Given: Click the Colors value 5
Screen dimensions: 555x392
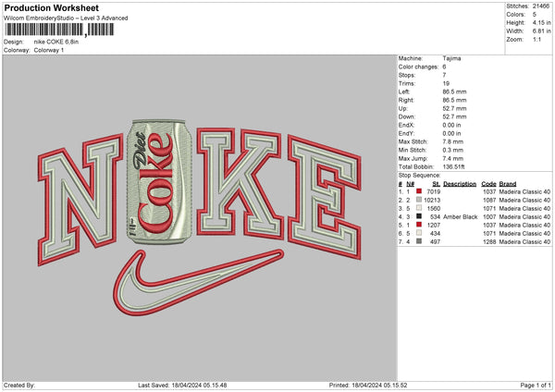Looking at the screenshot, I should [x=535, y=15].
